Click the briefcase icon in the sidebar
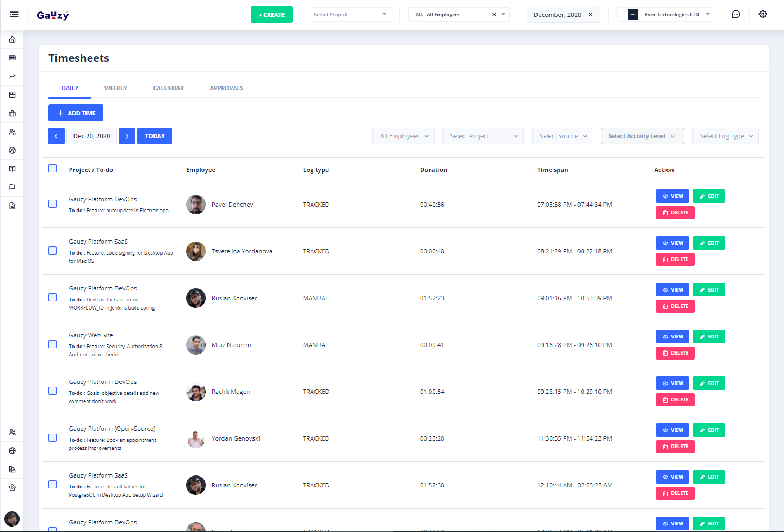 tap(12, 114)
